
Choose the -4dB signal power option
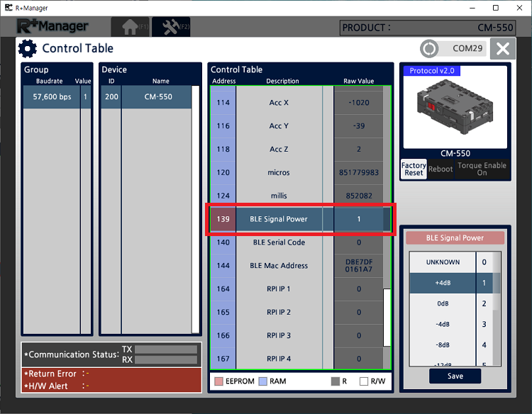tap(443, 324)
